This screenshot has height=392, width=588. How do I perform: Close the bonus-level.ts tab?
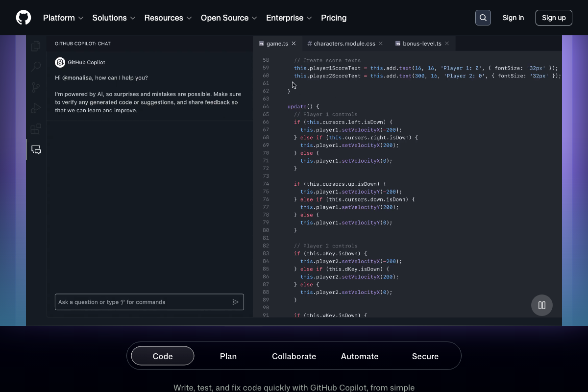click(x=447, y=44)
